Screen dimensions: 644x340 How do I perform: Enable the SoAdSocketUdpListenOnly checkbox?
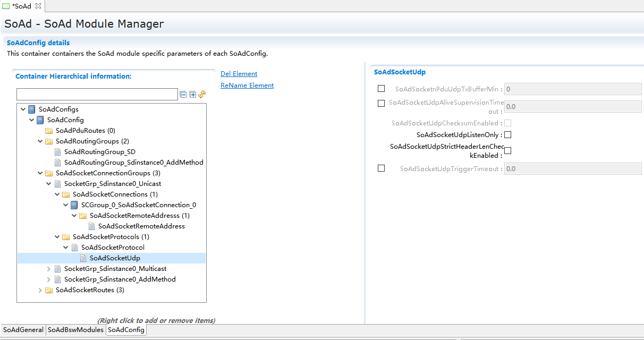click(x=507, y=135)
